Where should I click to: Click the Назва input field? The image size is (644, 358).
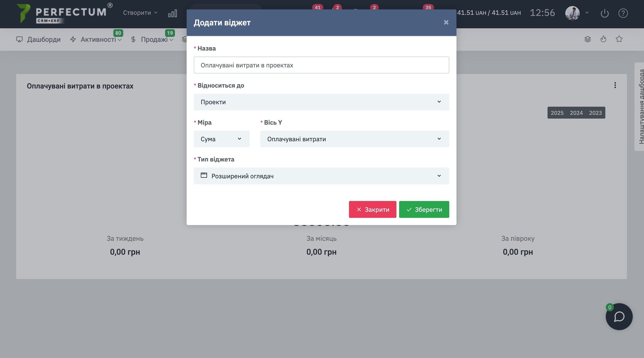tap(321, 65)
